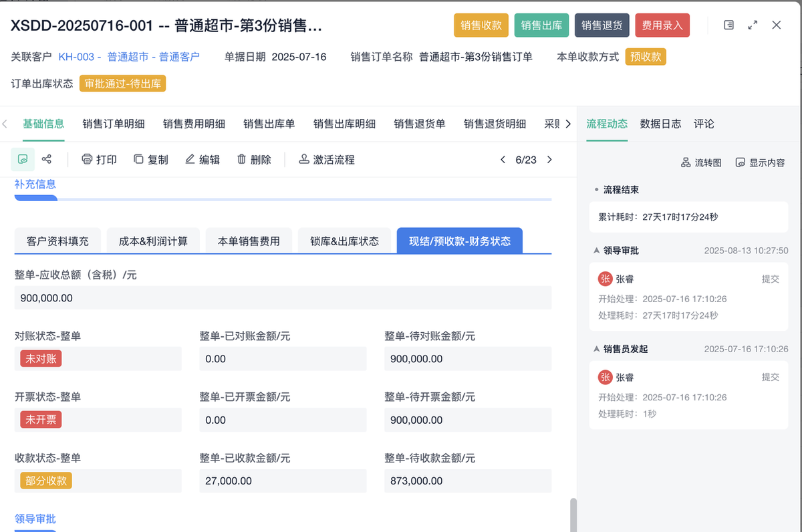Click the 领导审批 section header in form
This screenshot has height=532, width=802.
pyautogui.click(x=35, y=519)
